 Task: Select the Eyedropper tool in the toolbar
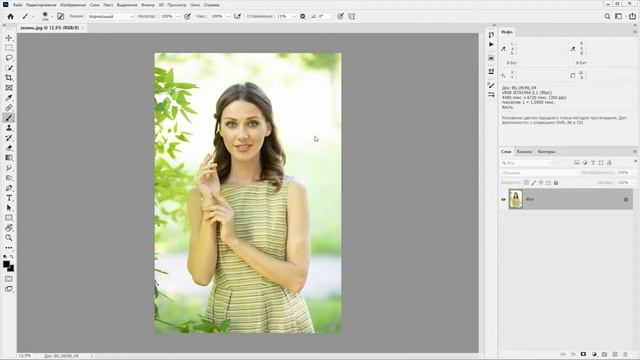click(9, 98)
